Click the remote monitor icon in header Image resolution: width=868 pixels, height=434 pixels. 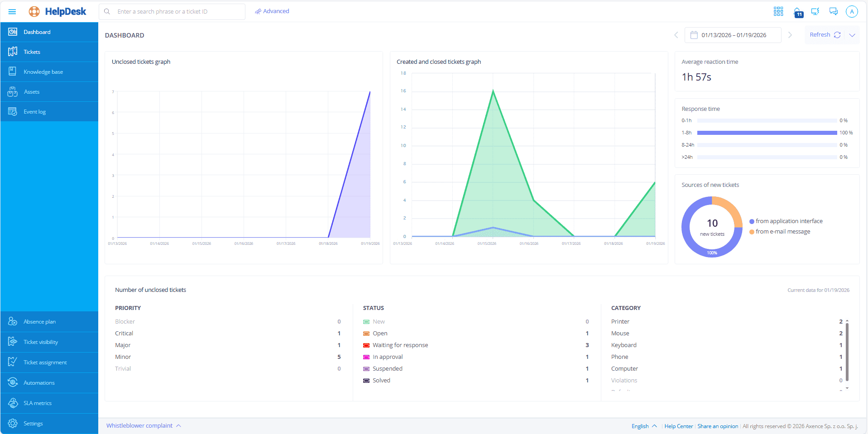point(815,12)
